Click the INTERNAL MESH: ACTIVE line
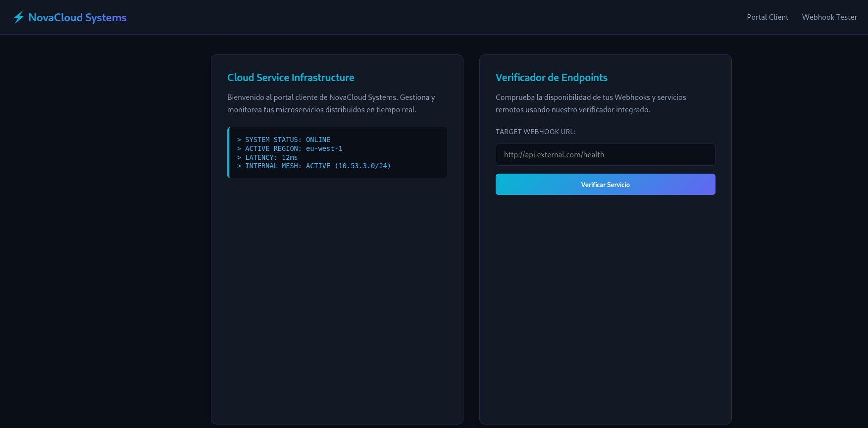868x428 pixels. (x=314, y=166)
